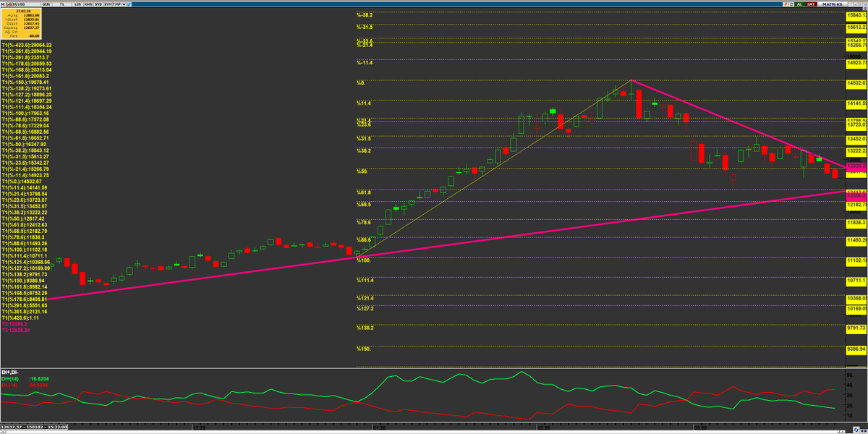Click the magenta T2 trendline value label
Screen dimensions: 868x434
click(14, 324)
